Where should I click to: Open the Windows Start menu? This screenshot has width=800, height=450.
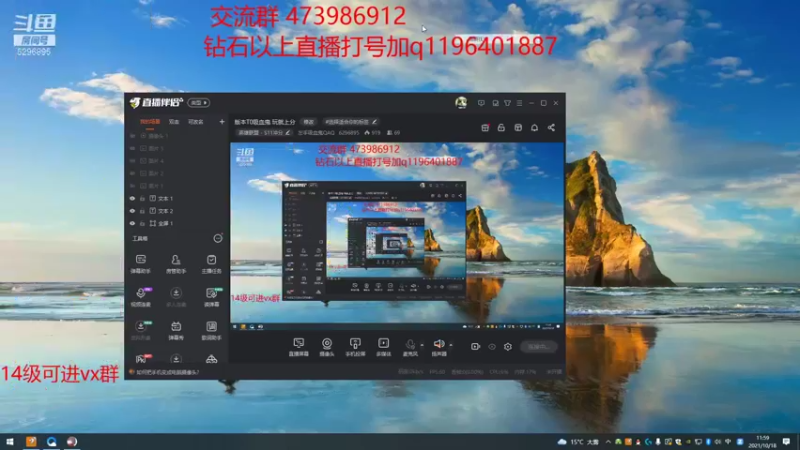tap(10, 442)
